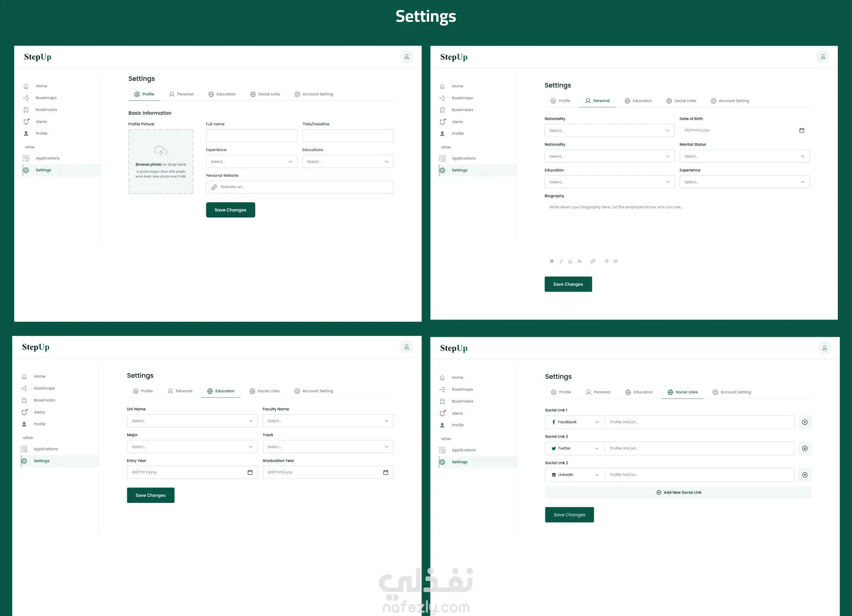
Task: Click the cloud upload icon for profile picture
Action: pos(161,151)
